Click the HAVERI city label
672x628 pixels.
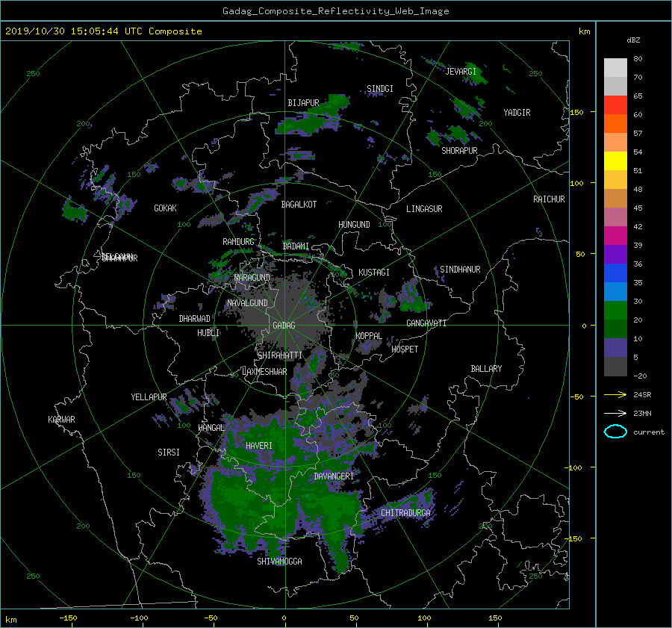pos(259,446)
